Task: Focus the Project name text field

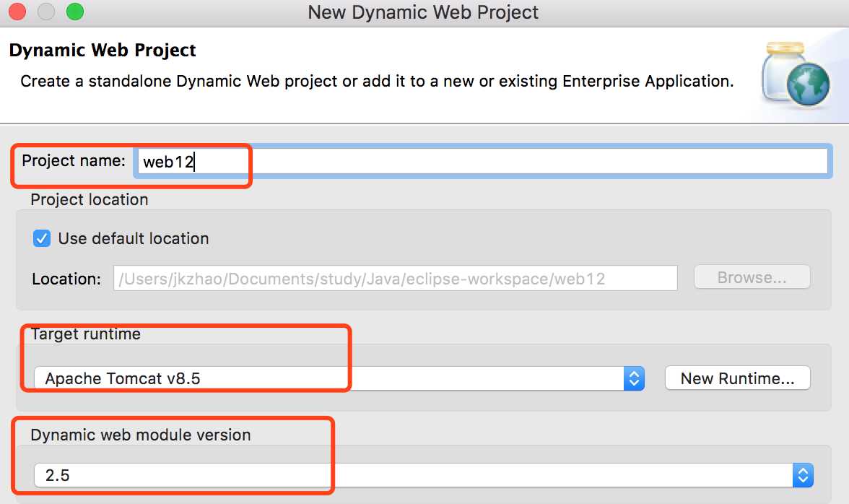Action: point(481,162)
